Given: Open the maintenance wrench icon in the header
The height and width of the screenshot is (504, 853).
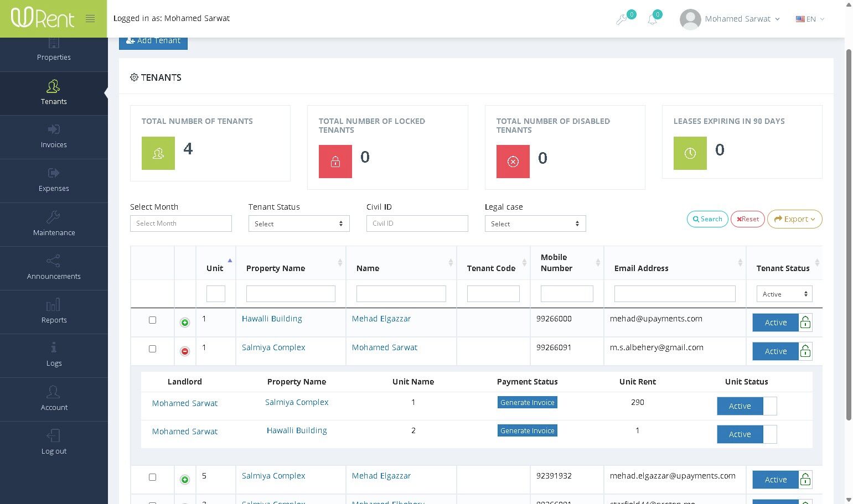Looking at the screenshot, I should pyautogui.click(x=622, y=20).
